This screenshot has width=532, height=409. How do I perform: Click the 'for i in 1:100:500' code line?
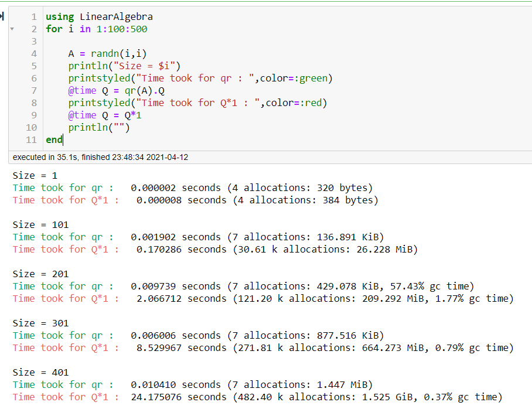97,29
